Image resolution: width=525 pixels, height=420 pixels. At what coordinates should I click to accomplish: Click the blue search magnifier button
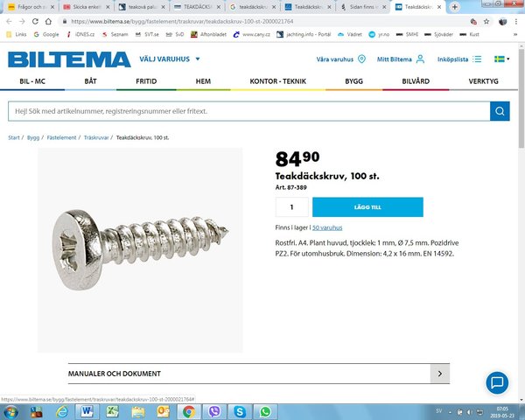[x=500, y=111]
